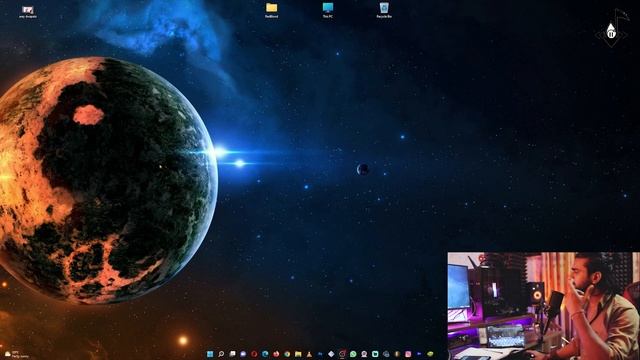The width and height of the screenshot is (640, 360).
Task: Open the Chat app in taskbar
Action: pos(243,354)
